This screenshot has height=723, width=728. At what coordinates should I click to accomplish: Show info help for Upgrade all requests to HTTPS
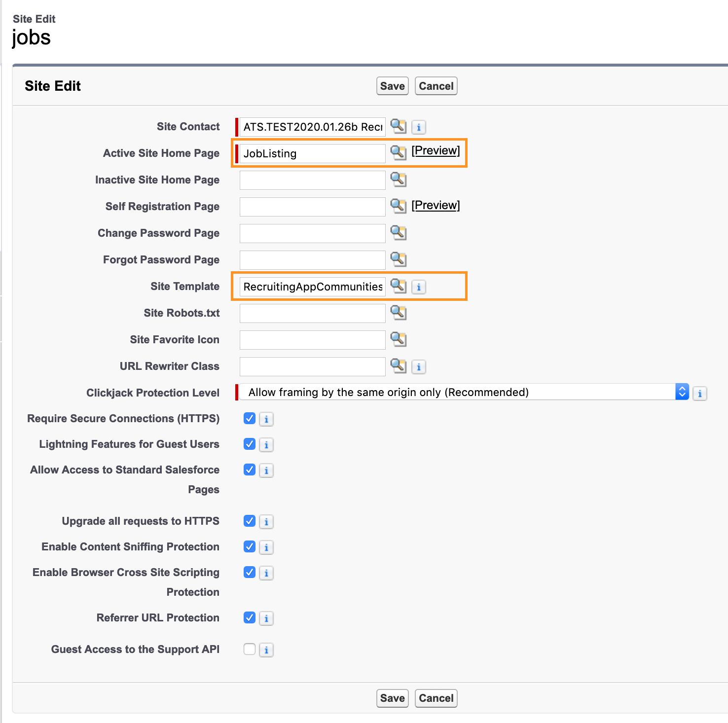pyautogui.click(x=266, y=522)
